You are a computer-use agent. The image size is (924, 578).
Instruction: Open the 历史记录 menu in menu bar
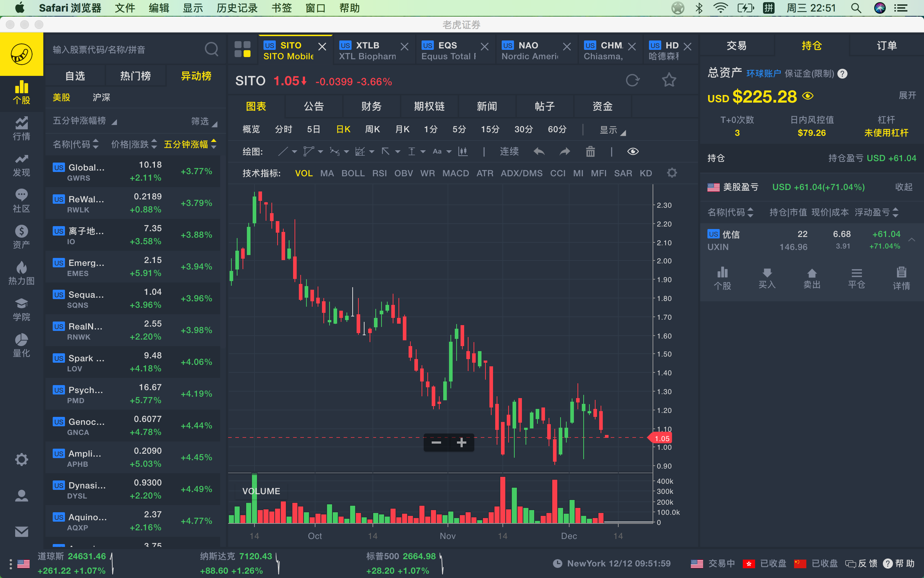click(x=237, y=8)
